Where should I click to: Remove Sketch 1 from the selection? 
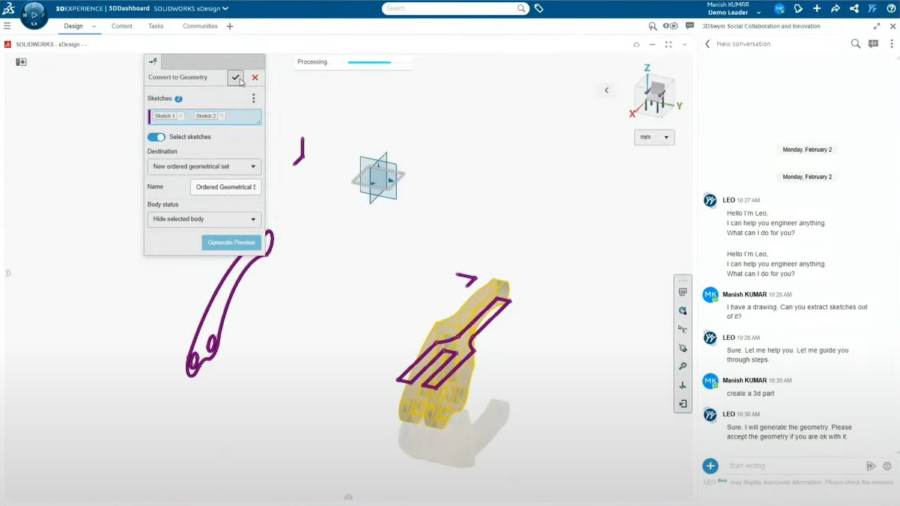click(180, 116)
